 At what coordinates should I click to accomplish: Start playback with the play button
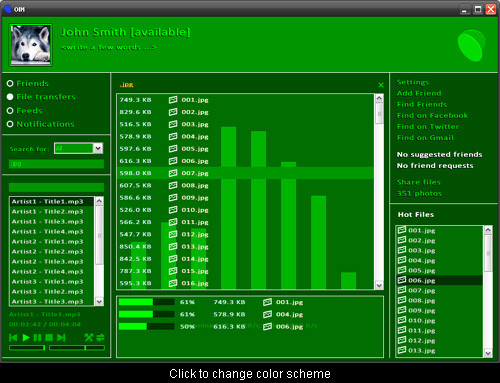pyautogui.click(x=26, y=338)
